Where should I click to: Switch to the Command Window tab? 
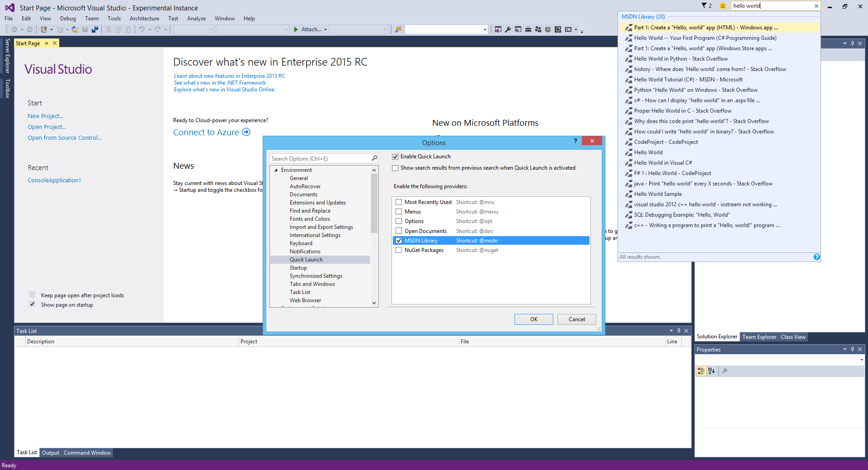(87, 452)
